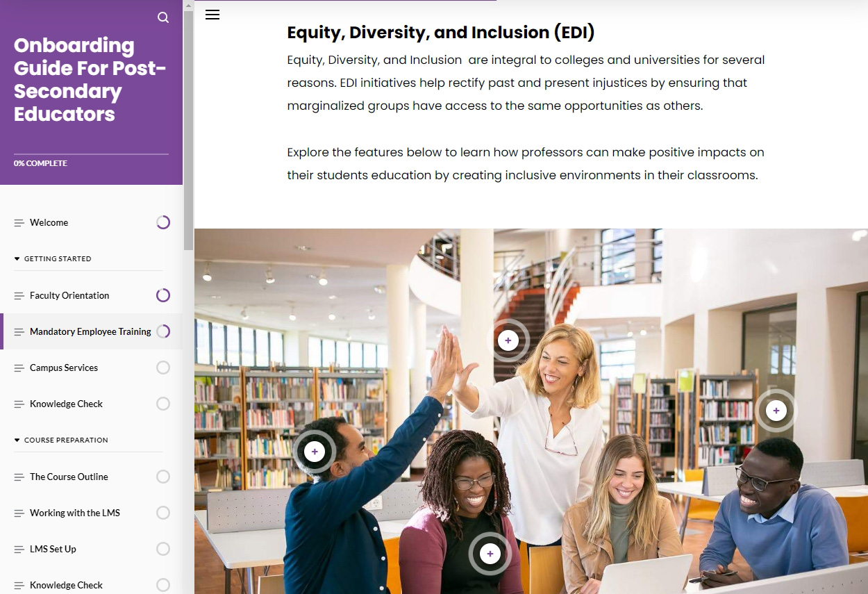Toggle the hamburger menu icon
The image size is (868, 594).
[x=212, y=15]
